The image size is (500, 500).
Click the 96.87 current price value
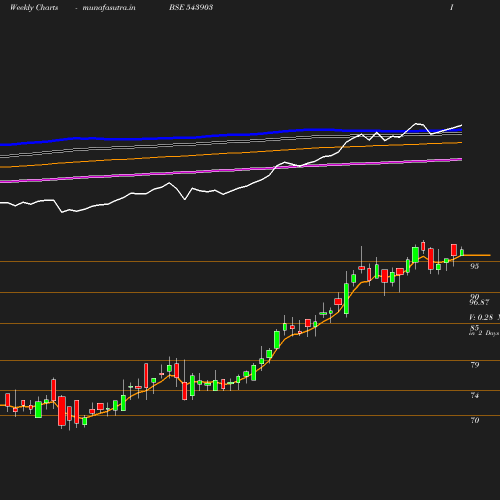tap(479, 302)
